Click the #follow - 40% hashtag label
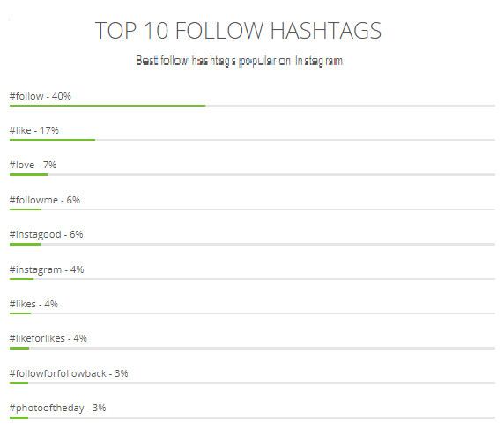The image size is (504, 435). [x=41, y=96]
